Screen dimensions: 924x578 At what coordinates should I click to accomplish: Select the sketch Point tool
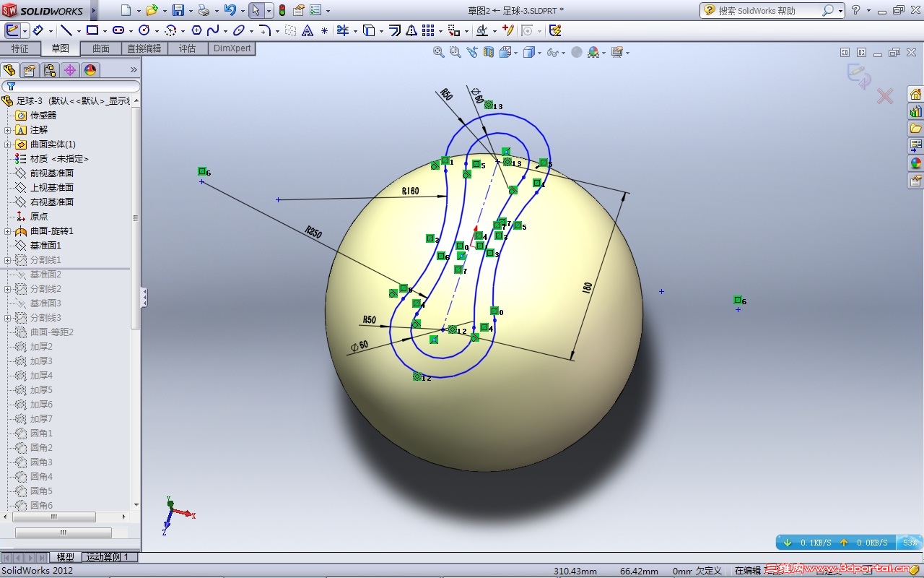coord(324,30)
